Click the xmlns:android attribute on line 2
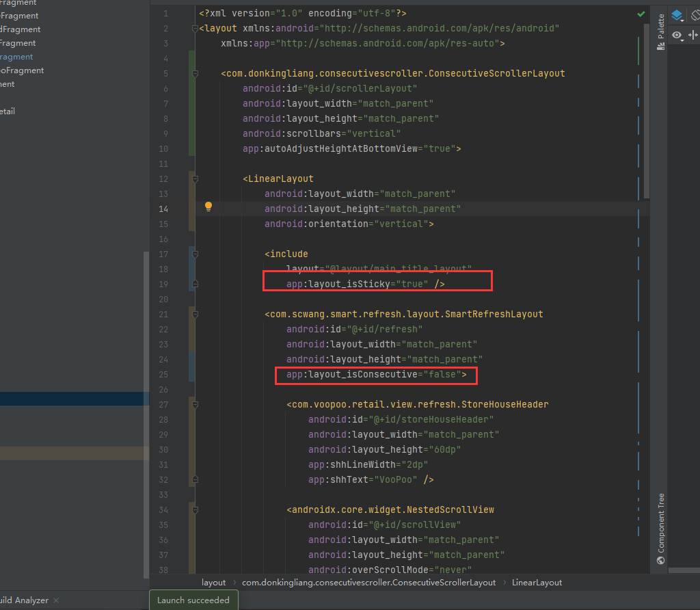This screenshot has width=700, height=610. pos(401,29)
